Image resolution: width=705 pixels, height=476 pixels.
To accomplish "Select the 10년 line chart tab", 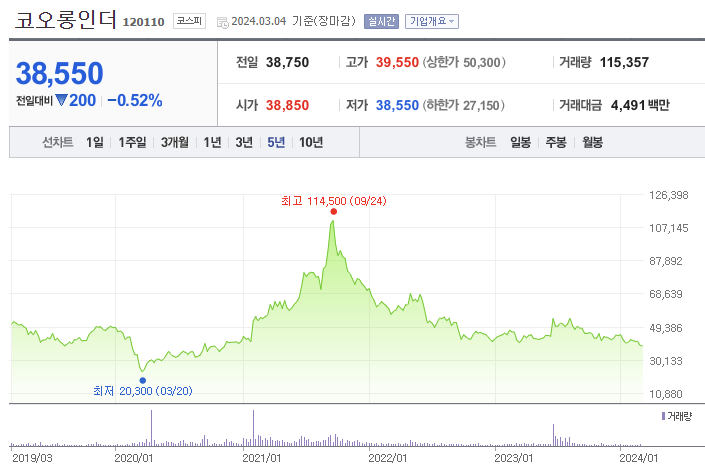I will coord(311,142).
